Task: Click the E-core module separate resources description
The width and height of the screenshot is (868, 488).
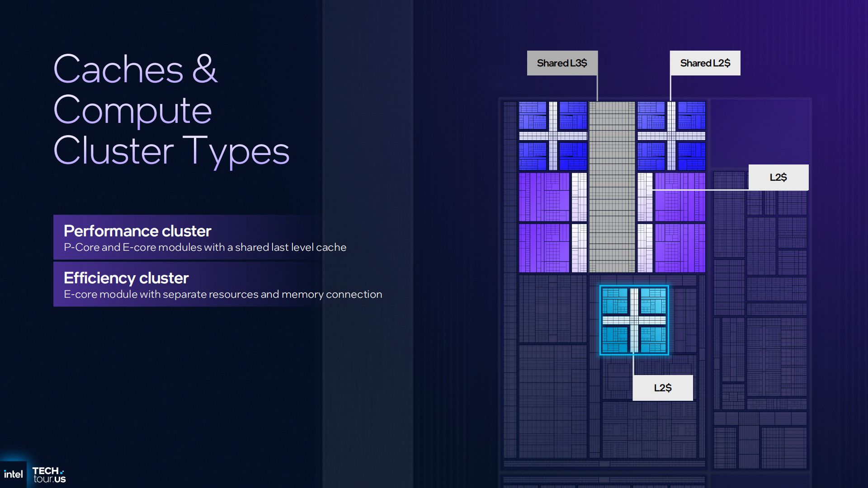Action: pos(223,294)
